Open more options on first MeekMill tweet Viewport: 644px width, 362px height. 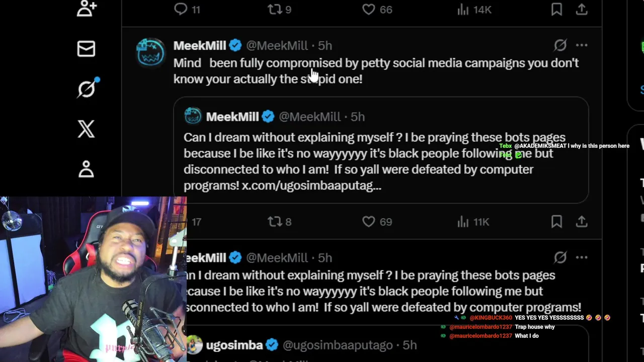click(582, 45)
